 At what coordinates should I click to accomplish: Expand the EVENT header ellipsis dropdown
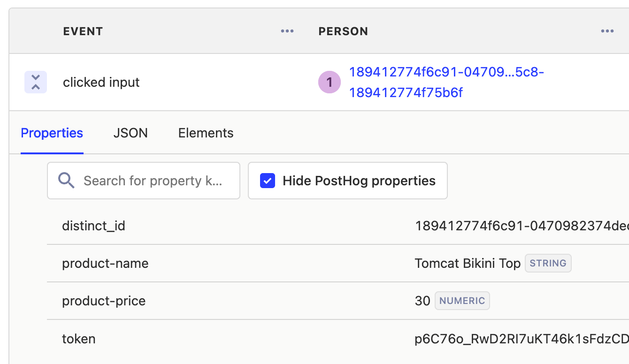pos(287,31)
